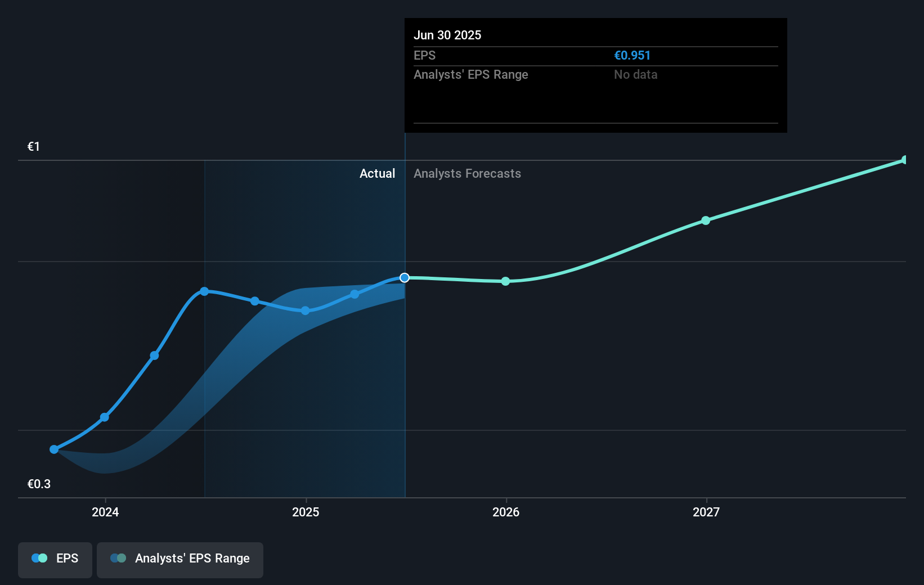
Task: Select the teal forecast point above 2027
Action: point(706,220)
